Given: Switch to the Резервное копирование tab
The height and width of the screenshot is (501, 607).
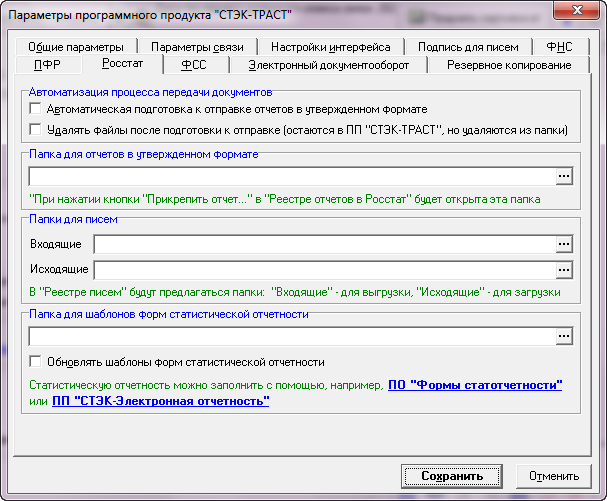Looking at the screenshot, I should pos(509,65).
